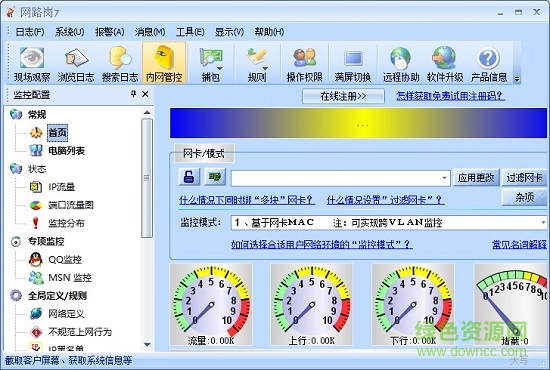Open the 显示(V) menu

point(229,32)
